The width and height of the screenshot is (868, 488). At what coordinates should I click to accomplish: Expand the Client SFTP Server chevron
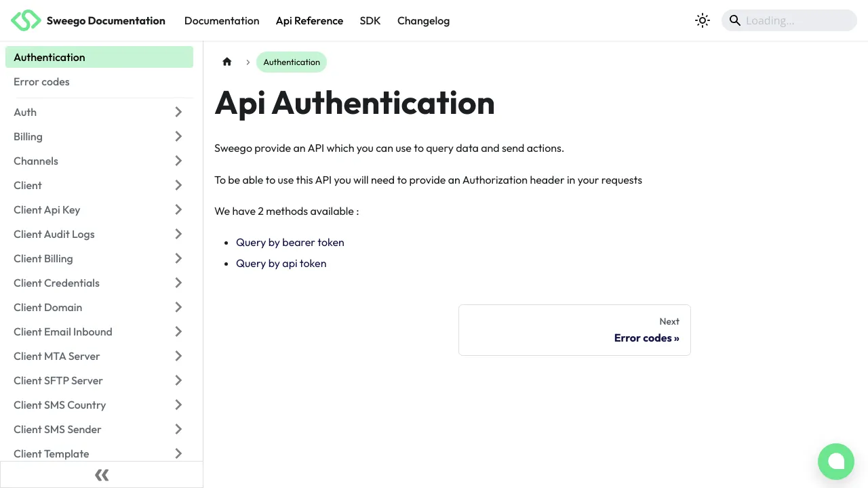coord(178,380)
